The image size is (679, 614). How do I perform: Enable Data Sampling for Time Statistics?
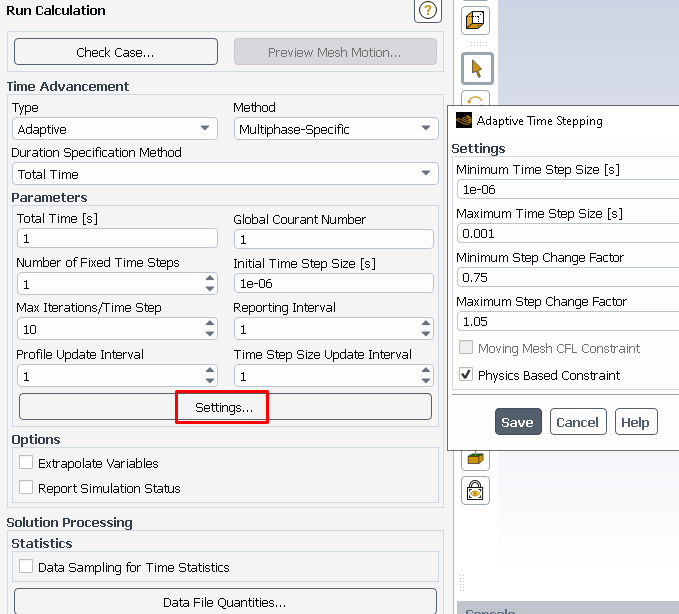(26, 566)
